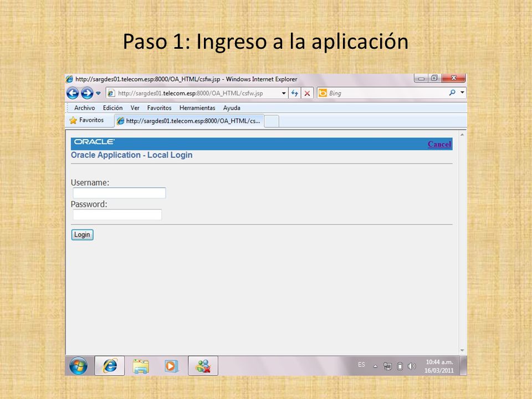Open the Windows Start menu
Screen dimensions: 532x399
[78, 366]
